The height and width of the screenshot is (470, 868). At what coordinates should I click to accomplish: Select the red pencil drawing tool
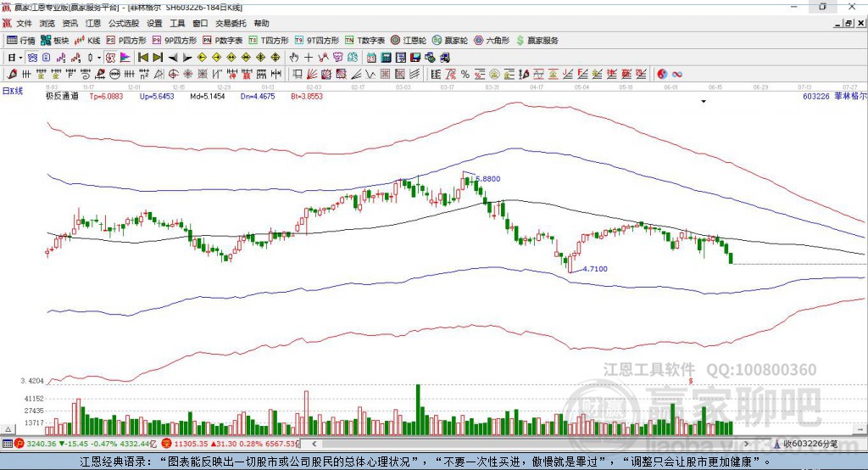tap(12, 74)
